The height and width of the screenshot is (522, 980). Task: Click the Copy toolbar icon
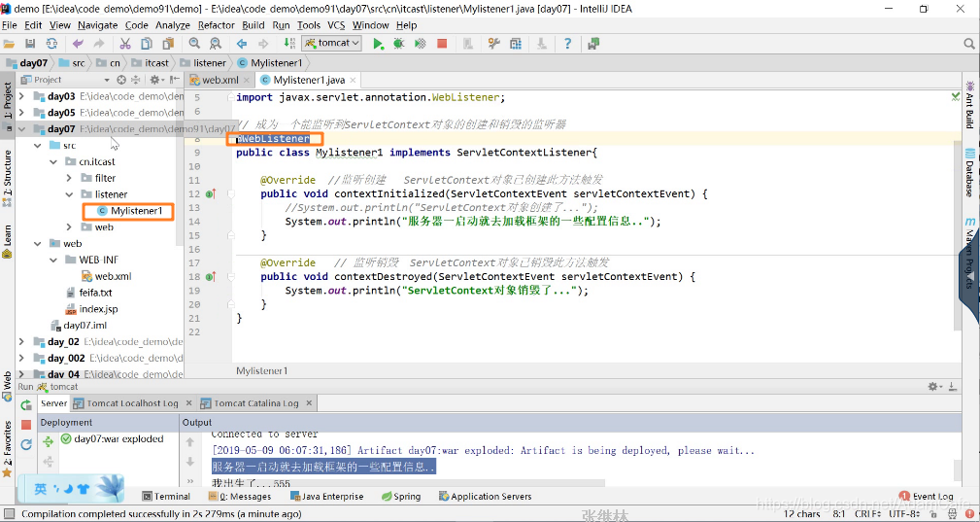[x=147, y=44]
